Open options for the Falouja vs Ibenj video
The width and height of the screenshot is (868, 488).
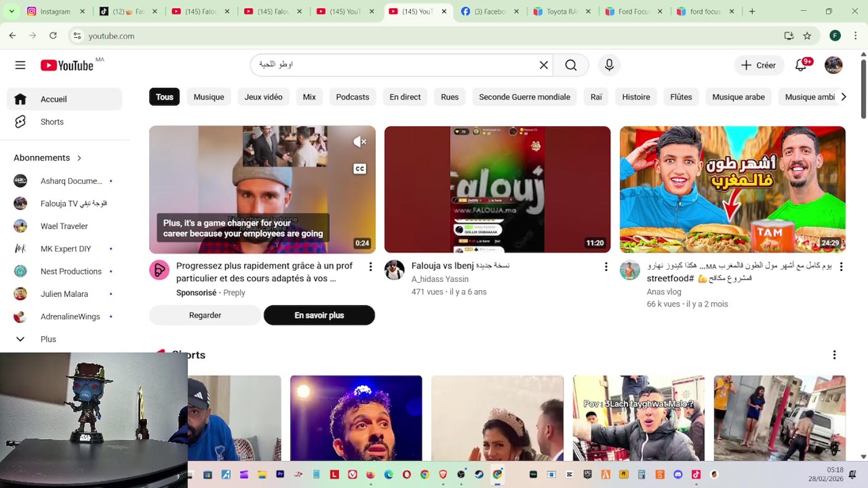tap(606, 267)
